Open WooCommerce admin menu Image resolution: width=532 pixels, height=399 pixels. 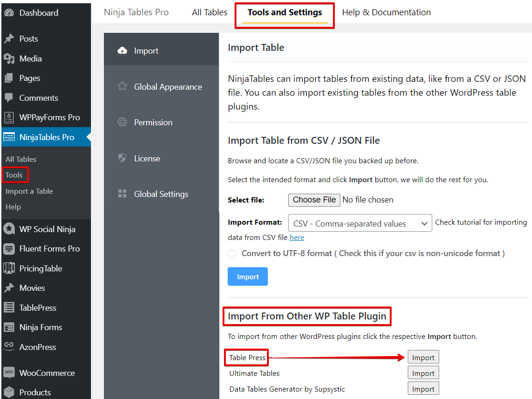tap(47, 373)
